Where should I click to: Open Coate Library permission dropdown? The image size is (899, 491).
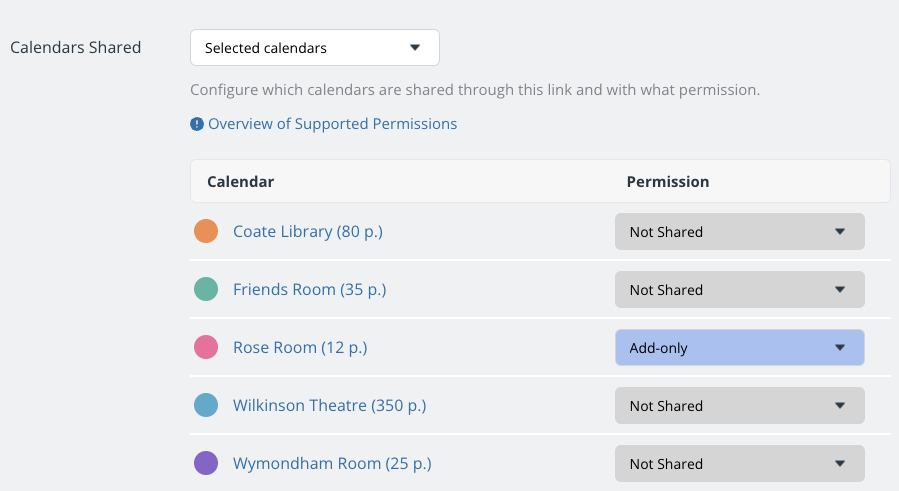pos(740,232)
